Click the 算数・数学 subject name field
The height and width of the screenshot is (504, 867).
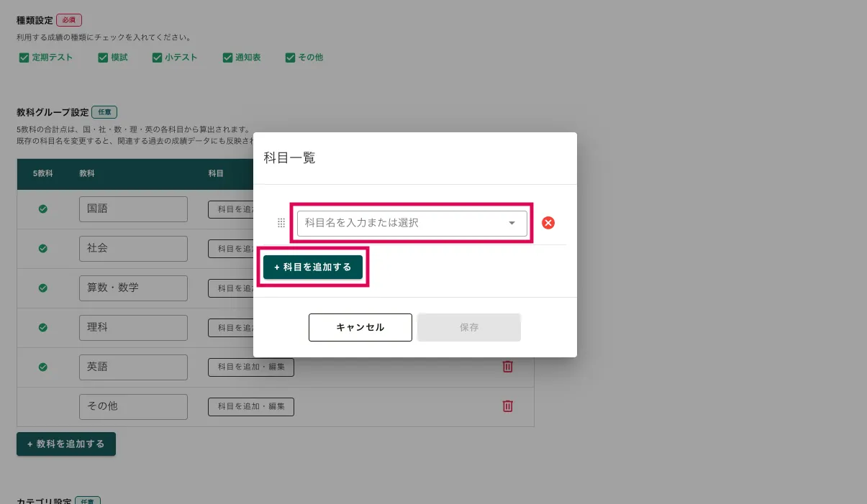pos(133,288)
